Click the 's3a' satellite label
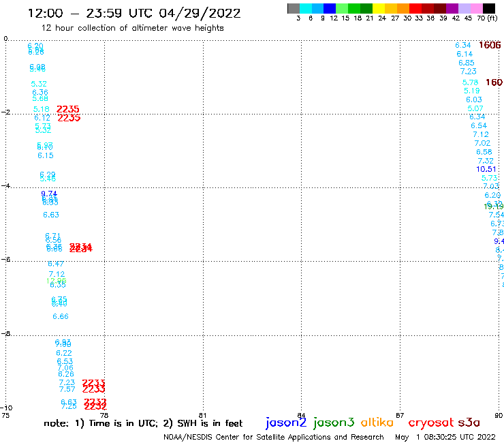Image resolution: width=504 pixels, height=443 pixels. 469,423
